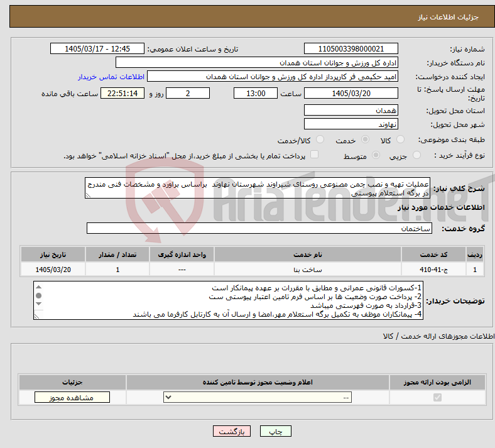Open اطلاعات تماس خریدار link
495x448 pixels.
111,77
